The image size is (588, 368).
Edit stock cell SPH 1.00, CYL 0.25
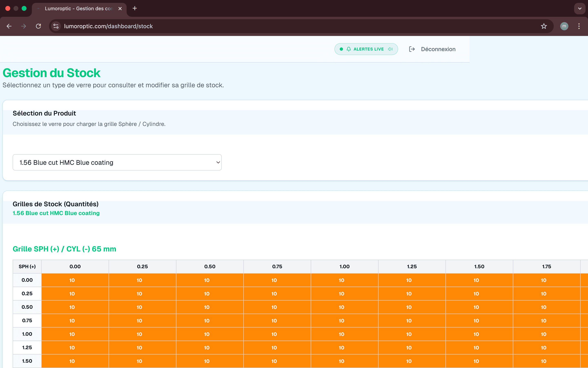tap(142, 334)
